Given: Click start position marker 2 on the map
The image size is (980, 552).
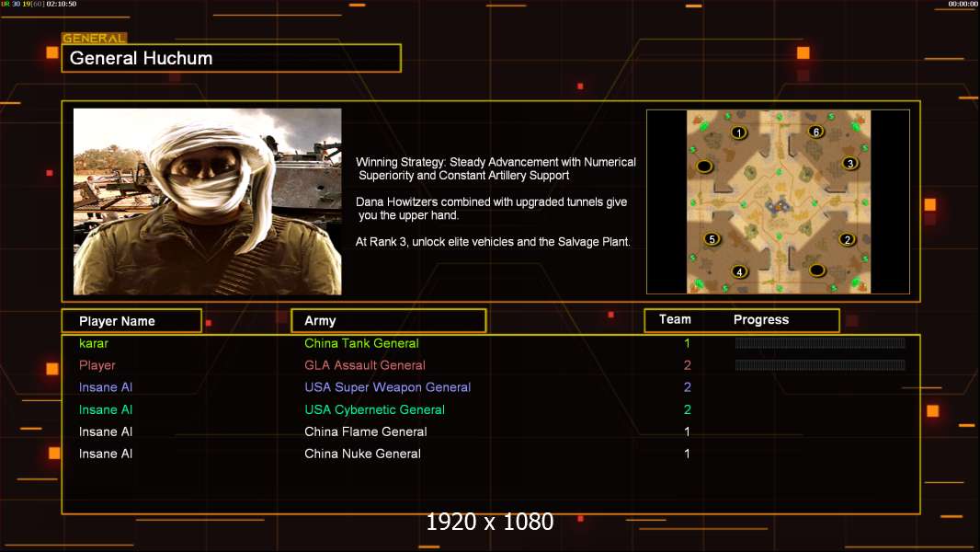Looking at the screenshot, I should (848, 239).
